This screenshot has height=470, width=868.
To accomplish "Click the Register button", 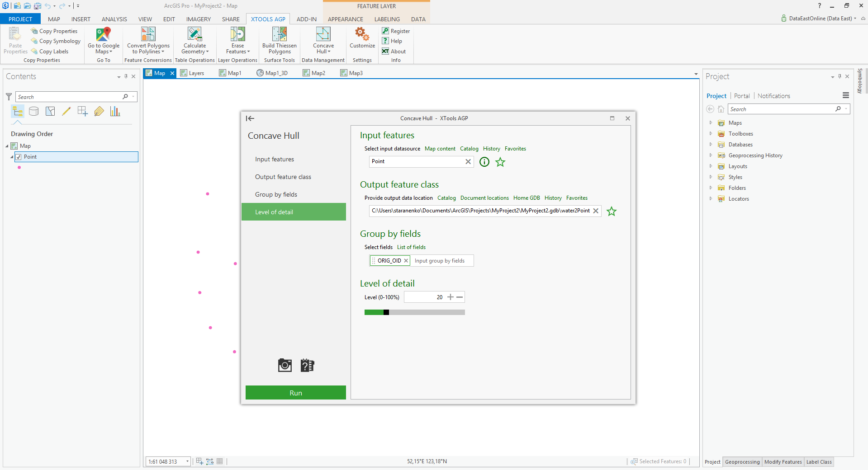I will click(x=396, y=31).
